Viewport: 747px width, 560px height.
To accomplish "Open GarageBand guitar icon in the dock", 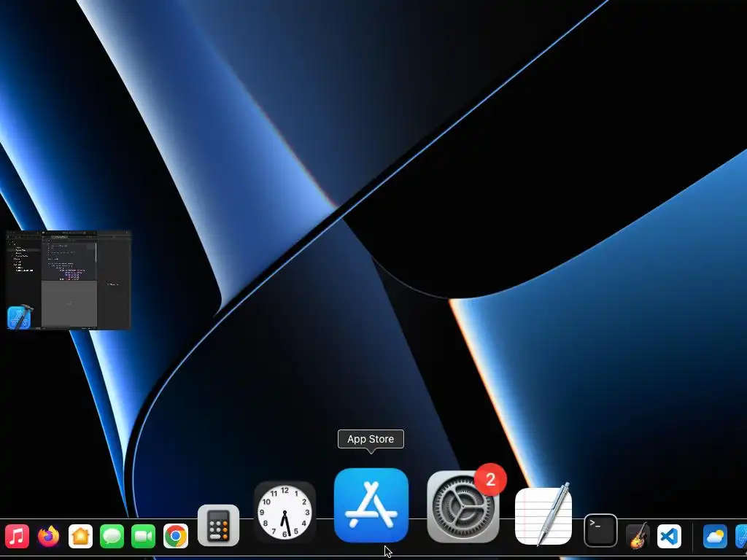I will point(638,536).
